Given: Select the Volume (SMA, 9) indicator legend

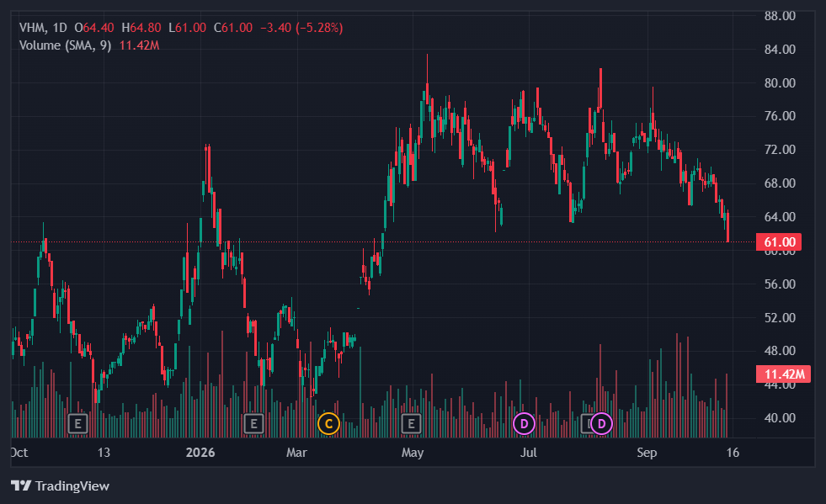Looking at the screenshot, I should [66, 45].
